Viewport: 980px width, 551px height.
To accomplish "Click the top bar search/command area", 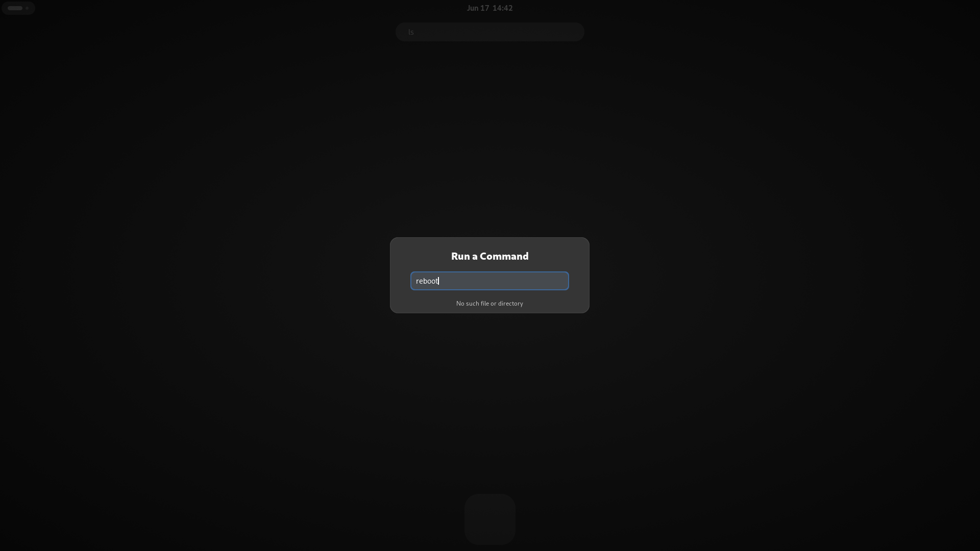I will pos(490,32).
